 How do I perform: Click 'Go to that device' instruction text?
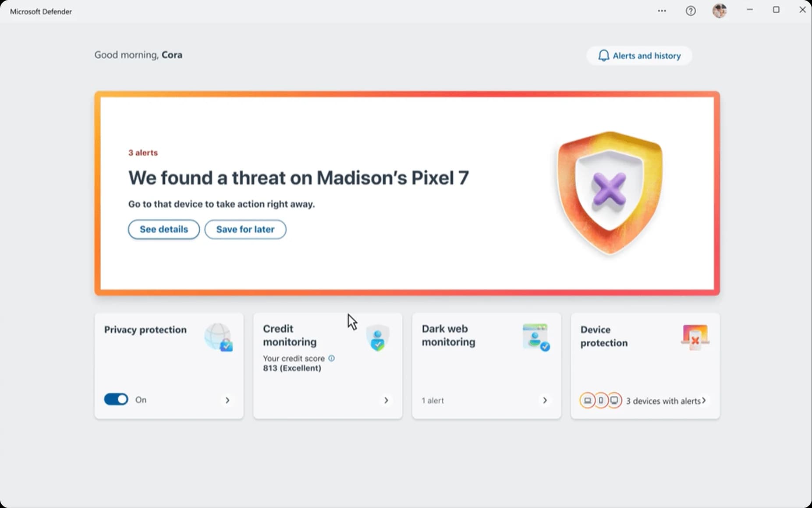[221, 204]
